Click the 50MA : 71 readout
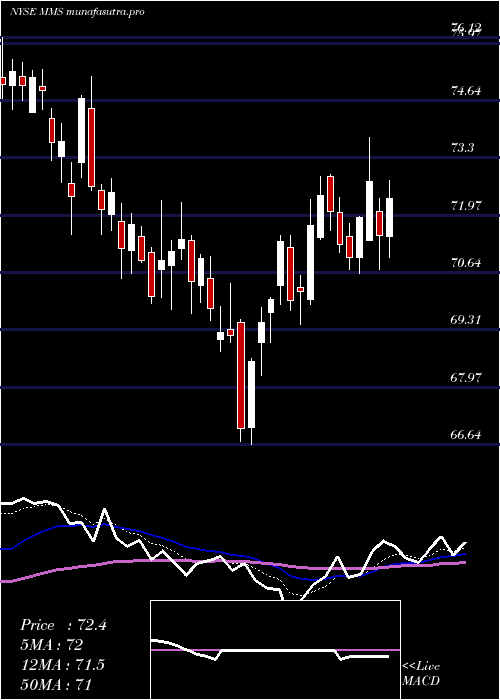Viewport: 500px width, 700px height. [x=56, y=684]
